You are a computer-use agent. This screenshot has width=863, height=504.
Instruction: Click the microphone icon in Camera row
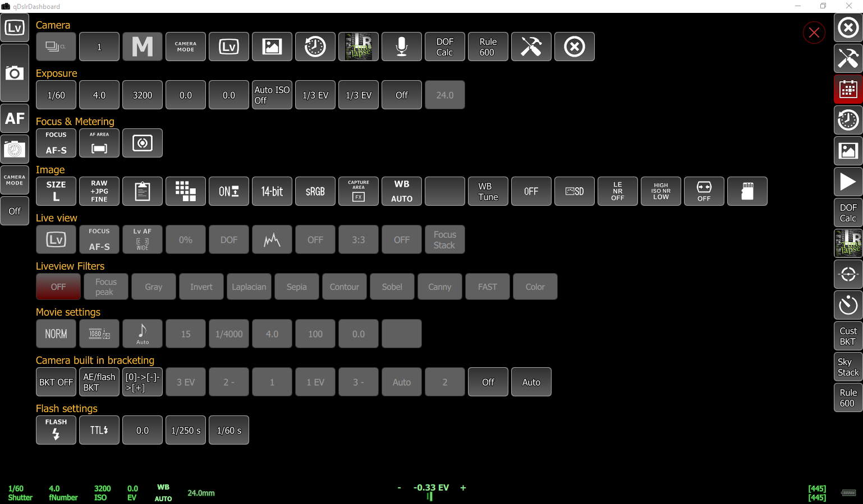pos(402,47)
